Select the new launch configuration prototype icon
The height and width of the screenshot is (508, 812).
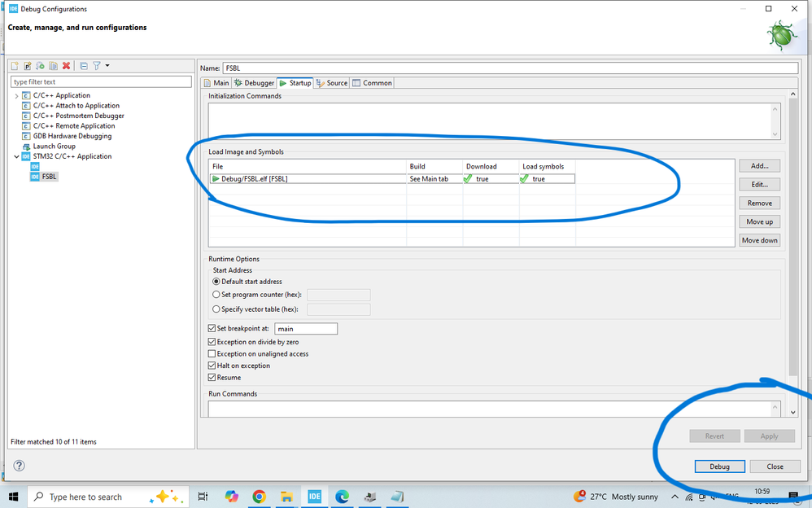26,65
